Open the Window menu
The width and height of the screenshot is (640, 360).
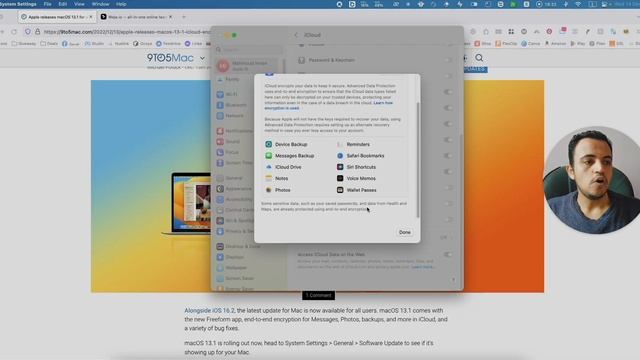(x=100, y=4)
